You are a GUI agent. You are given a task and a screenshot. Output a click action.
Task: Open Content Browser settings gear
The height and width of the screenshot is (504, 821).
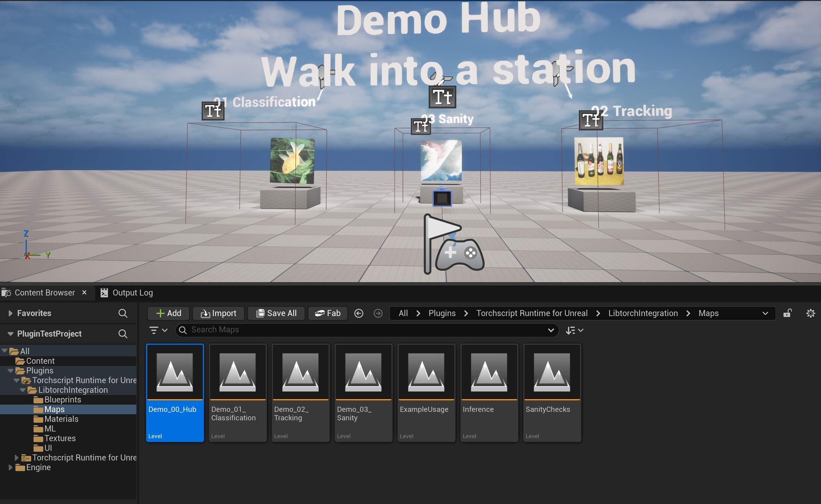(x=811, y=313)
